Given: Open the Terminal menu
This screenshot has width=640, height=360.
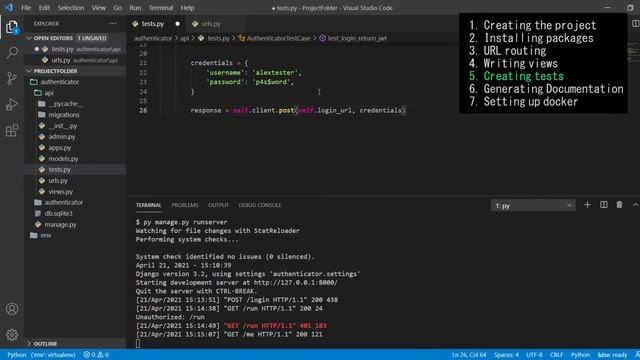Looking at the screenshot, I should (x=160, y=8).
